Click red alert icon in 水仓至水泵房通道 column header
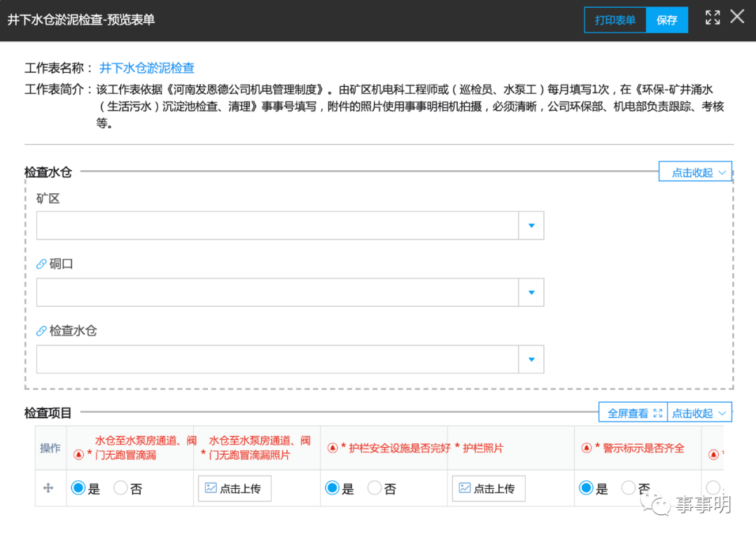The image size is (756, 538). pos(78,455)
